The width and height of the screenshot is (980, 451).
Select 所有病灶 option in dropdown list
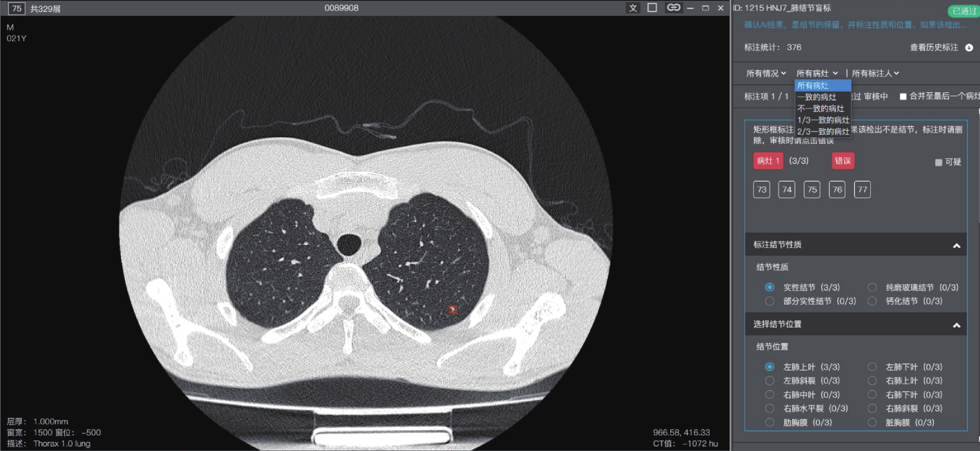(x=822, y=86)
